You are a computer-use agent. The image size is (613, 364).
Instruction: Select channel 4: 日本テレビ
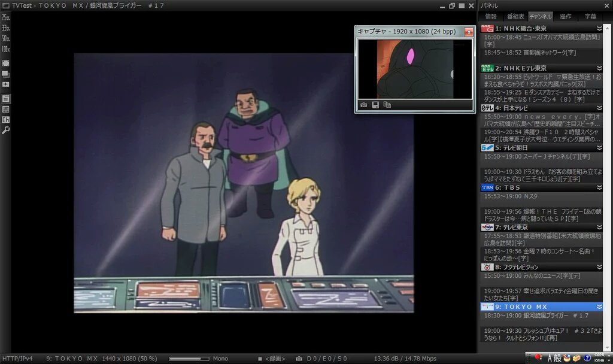point(541,108)
